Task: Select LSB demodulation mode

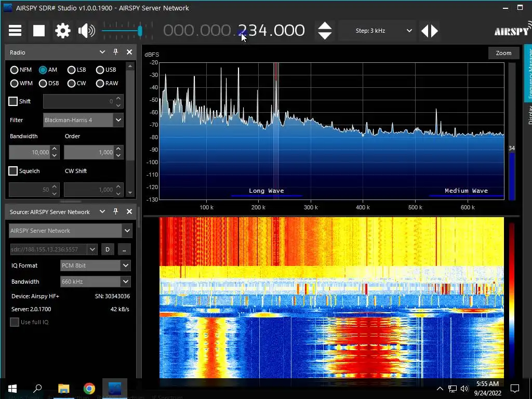Action: [x=77, y=70]
